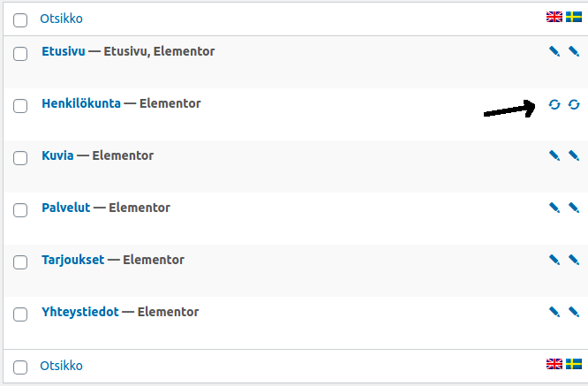Image resolution: width=588 pixels, height=386 pixels.
Task: Open the Palvelut page link
Action: [66, 208]
